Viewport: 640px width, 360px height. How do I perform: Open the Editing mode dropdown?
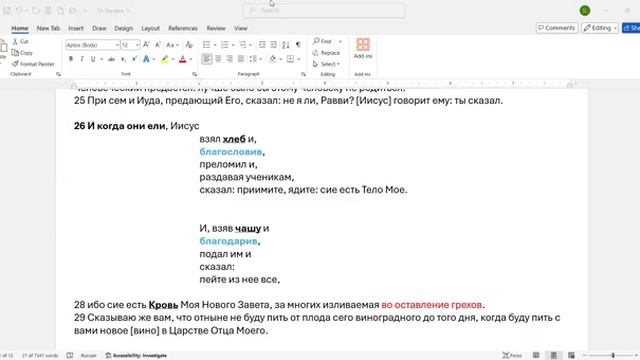point(600,28)
